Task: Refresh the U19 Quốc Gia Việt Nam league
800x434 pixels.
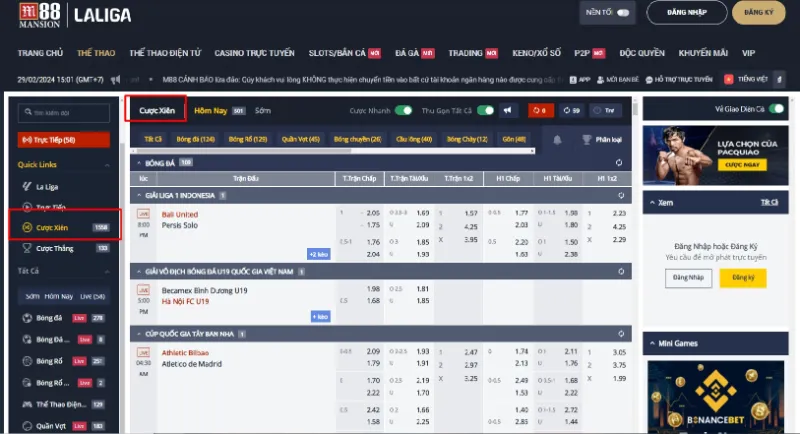Action: (621, 271)
